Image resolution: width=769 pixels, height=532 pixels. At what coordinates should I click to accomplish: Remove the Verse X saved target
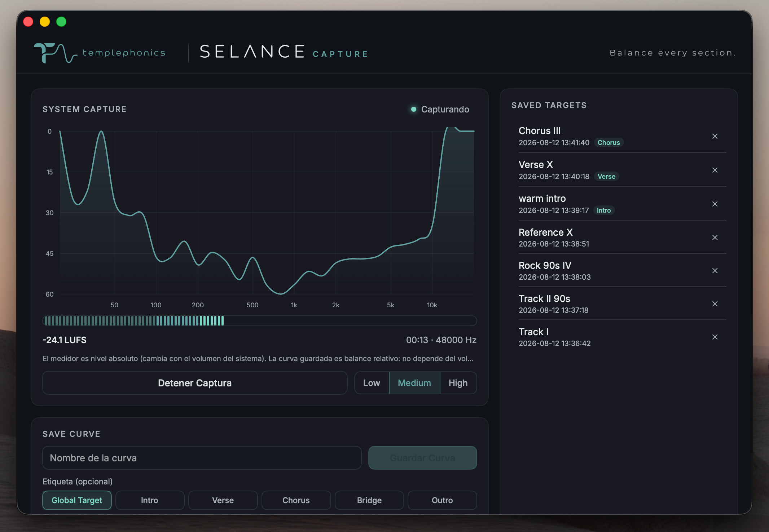(x=715, y=170)
